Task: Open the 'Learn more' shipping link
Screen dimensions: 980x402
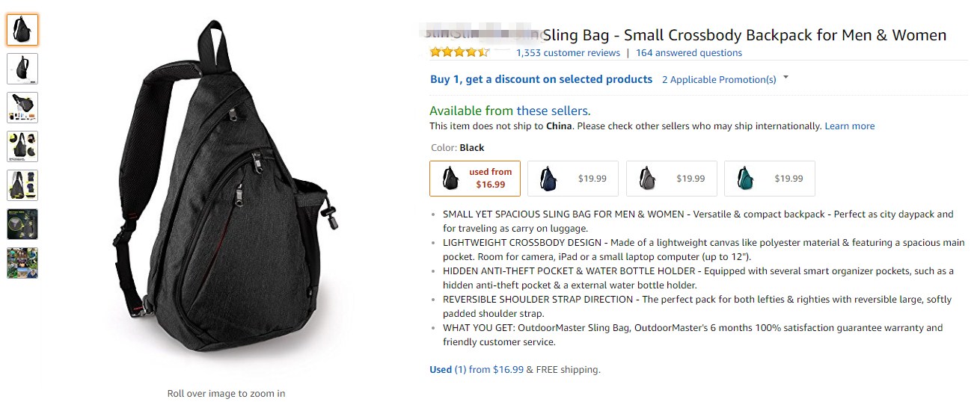Action: (849, 126)
